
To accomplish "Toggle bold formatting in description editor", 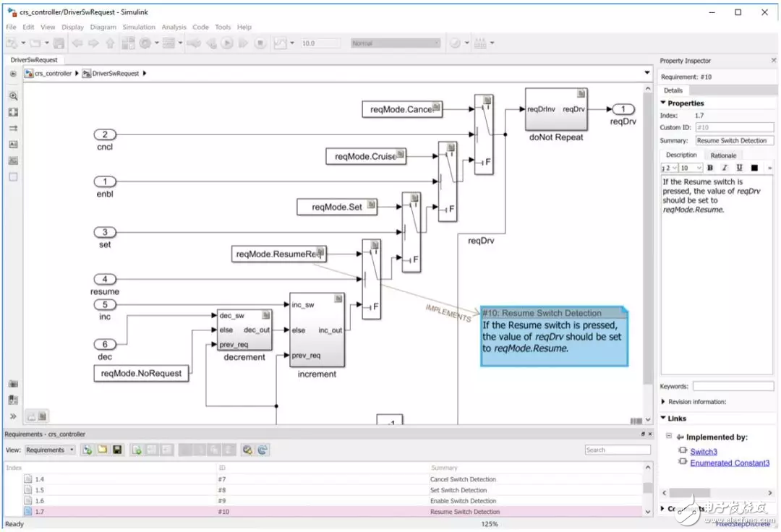I will tap(710, 168).
